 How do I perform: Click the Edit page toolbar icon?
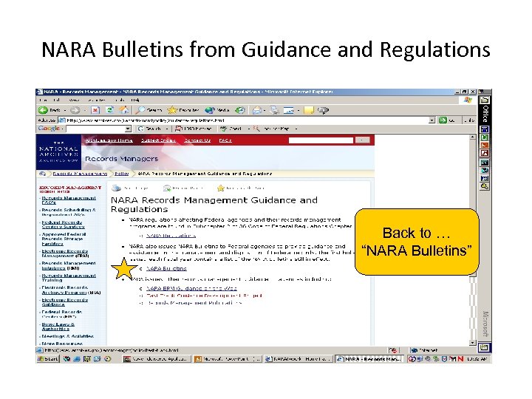[288, 110]
